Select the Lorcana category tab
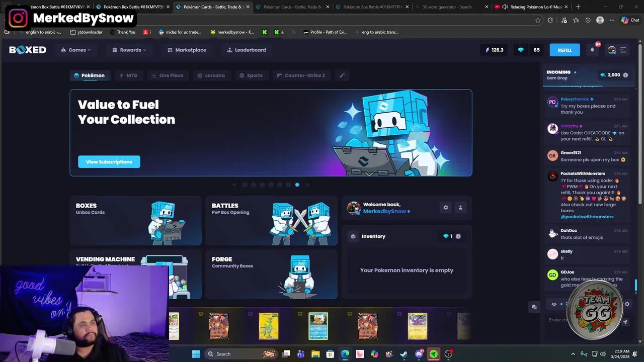The height and width of the screenshot is (362, 644). (x=211, y=75)
